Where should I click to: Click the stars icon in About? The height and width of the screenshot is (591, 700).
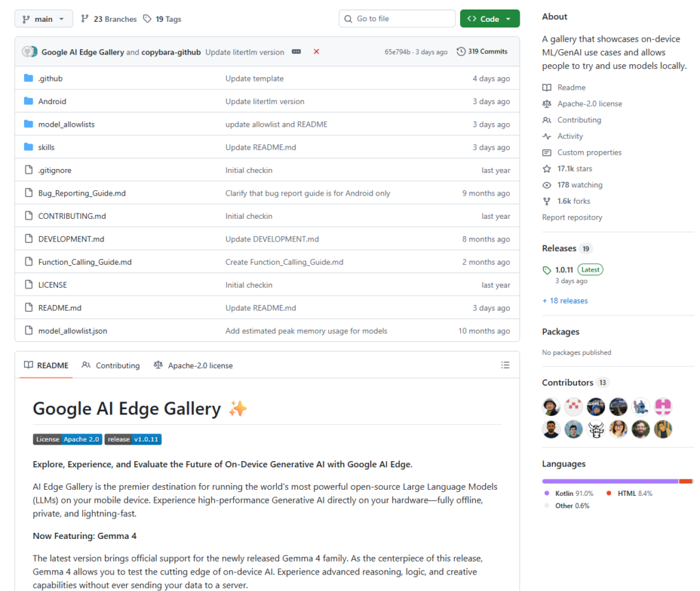click(547, 169)
